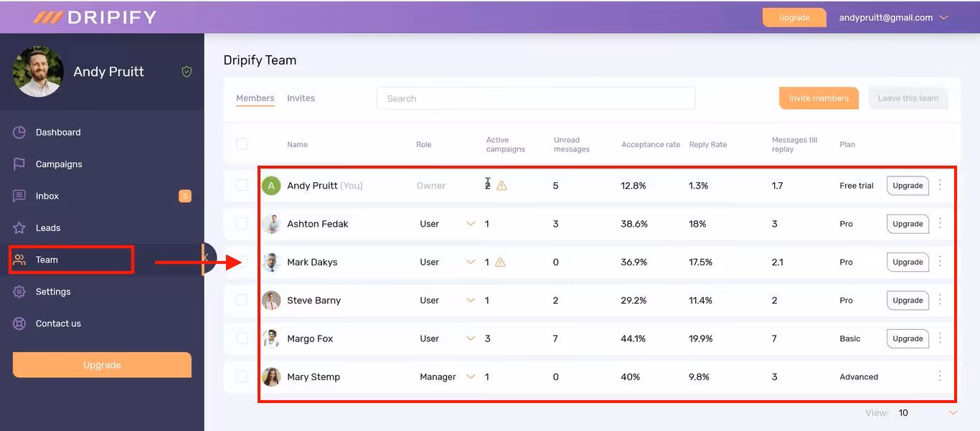The image size is (980, 431).
Task: Open the account dropdown for andypruitt@gmail.com
Action: [892, 16]
